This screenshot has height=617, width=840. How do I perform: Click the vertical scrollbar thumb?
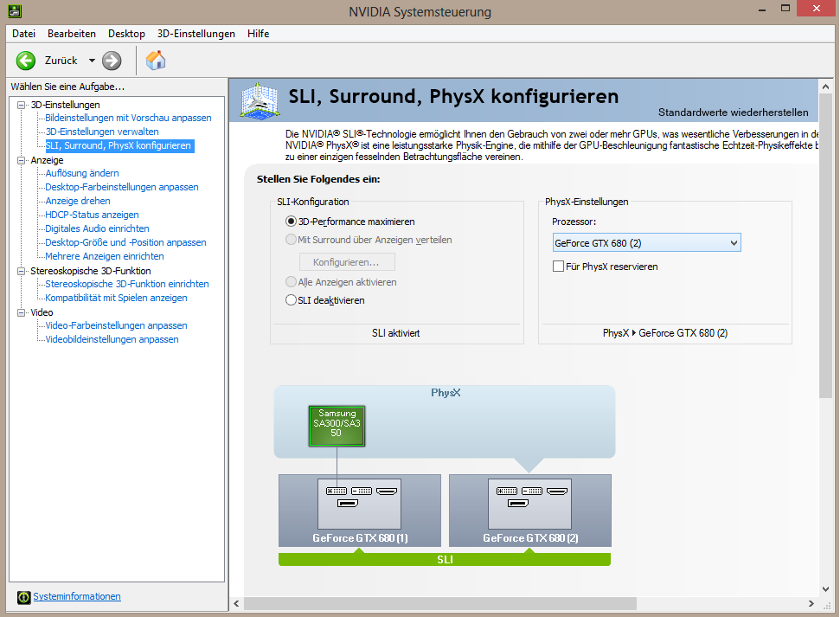click(x=825, y=246)
